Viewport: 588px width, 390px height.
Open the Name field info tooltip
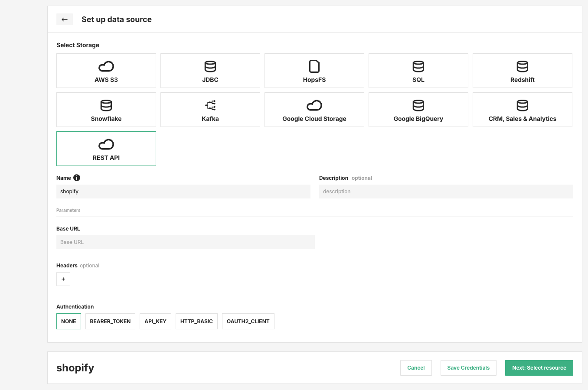(77, 177)
